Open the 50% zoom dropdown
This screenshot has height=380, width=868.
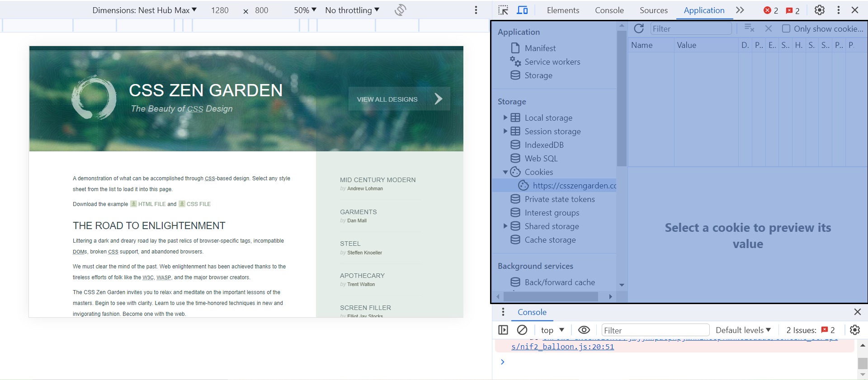(x=305, y=10)
